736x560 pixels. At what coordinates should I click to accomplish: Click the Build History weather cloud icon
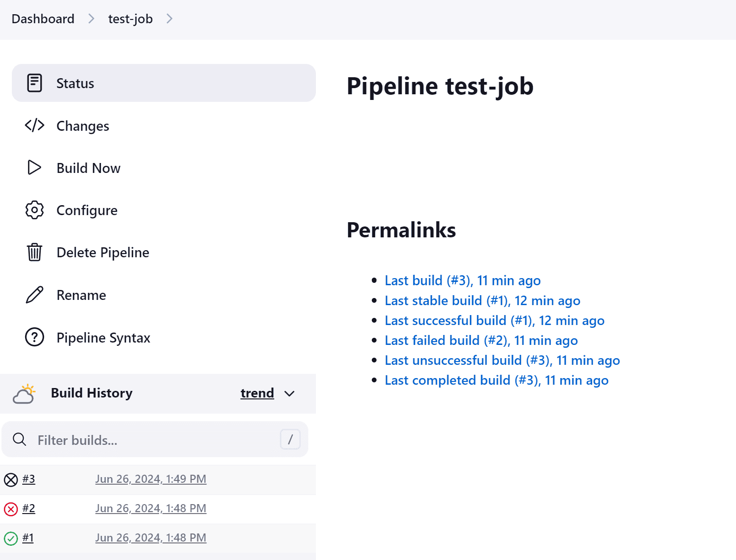(24, 394)
